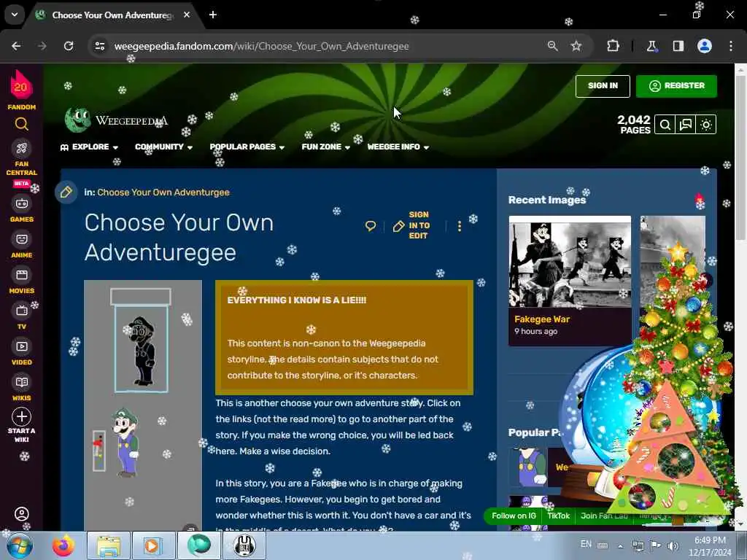Open the zoom magnifier in address bar
Viewport: 747px width, 560px height.
point(553,46)
